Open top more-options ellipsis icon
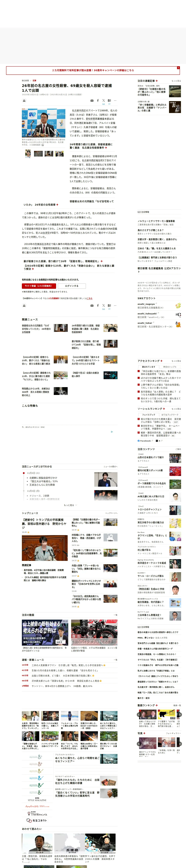This screenshot has width=186, height=868. (x=115, y=100)
